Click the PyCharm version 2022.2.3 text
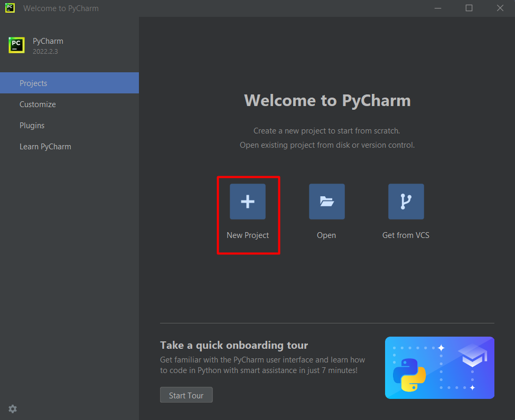Image resolution: width=515 pixels, height=420 pixels. point(45,52)
